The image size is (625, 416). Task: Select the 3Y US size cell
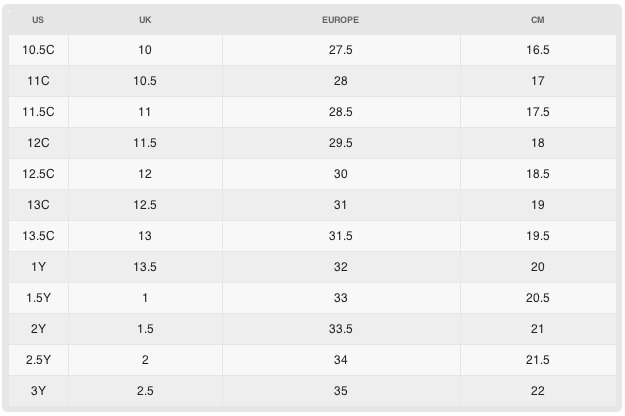coord(38,391)
